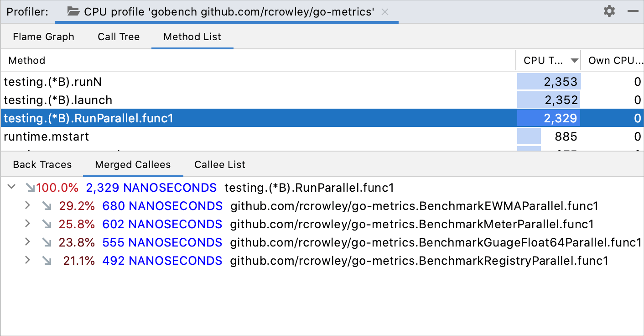Image resolution: width=644 pixels, height=336 pixels.
Task: Click the Method List column header
Action: pyautogui.click(x=26, y=60)
